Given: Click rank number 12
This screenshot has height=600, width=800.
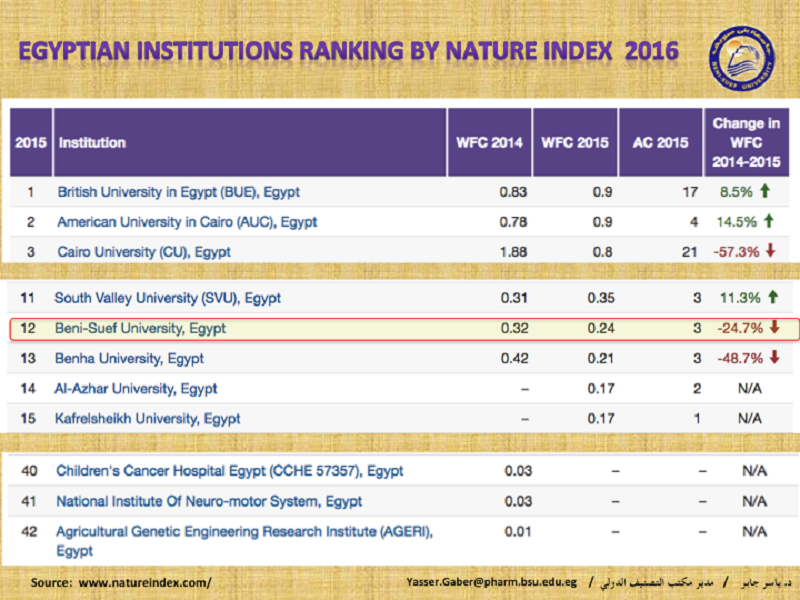Looking at the screenshot, I should click(x=28, y=328).
